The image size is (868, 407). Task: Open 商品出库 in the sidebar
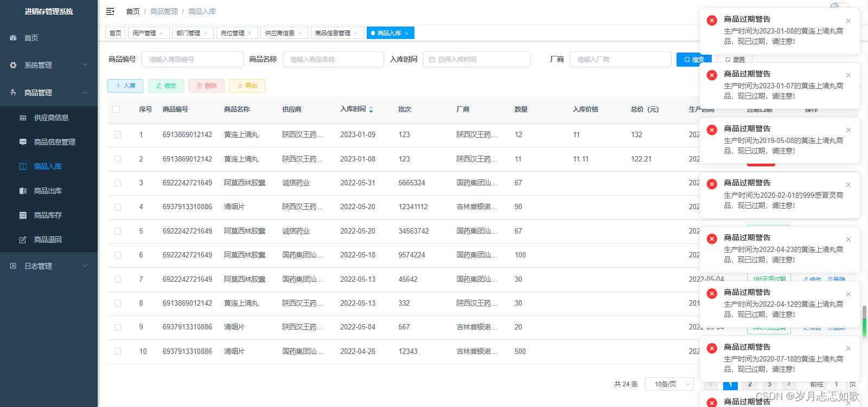[x=49, y=191]
